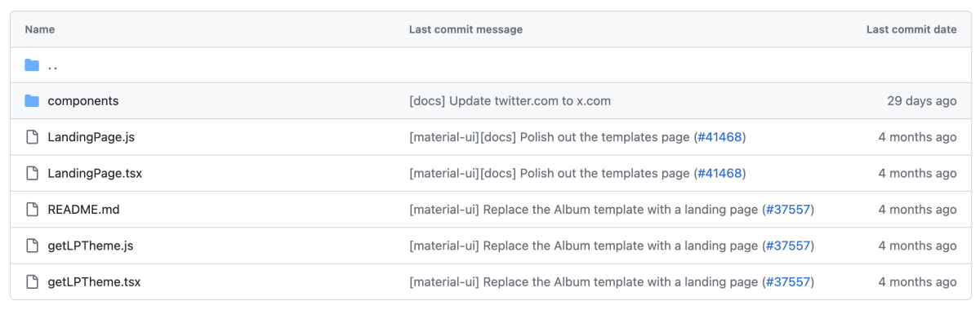Click the file icon beside getLPTheme.js
Screen dimensions: 980x310
[x=32, y=246]
